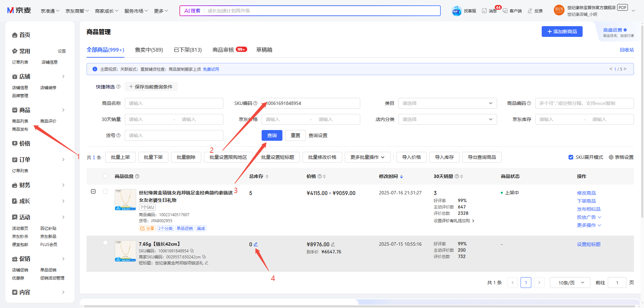Click the table settings gear icon

coord(611,157)
